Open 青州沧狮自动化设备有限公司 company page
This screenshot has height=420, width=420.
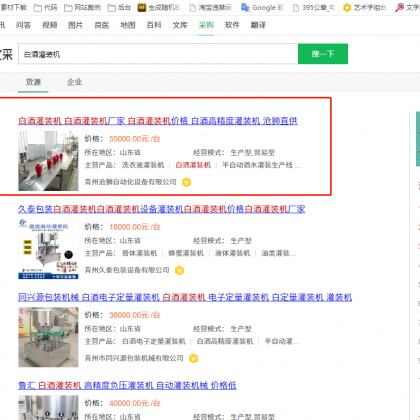tap(131, 182)
